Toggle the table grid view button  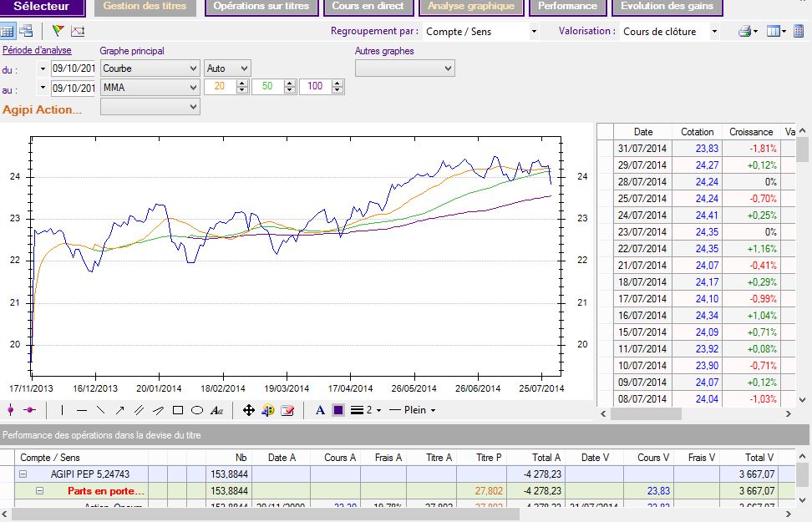click(8, 32)
